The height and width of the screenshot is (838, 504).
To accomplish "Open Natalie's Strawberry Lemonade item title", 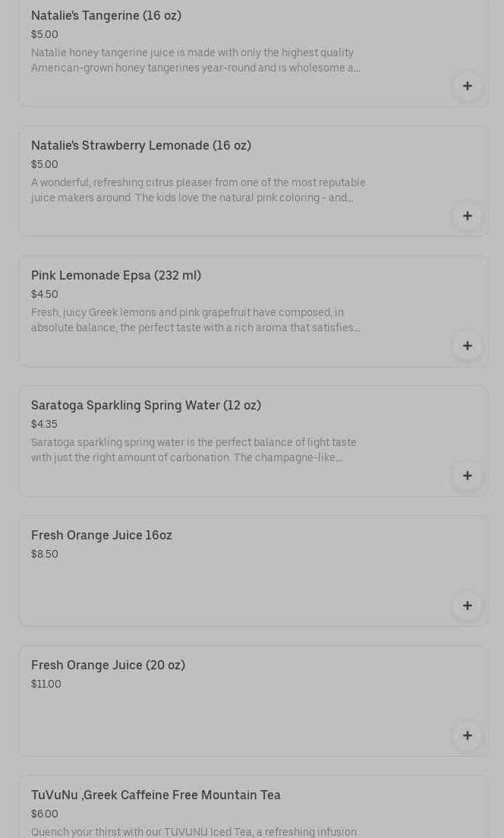I will pos(141,145).
